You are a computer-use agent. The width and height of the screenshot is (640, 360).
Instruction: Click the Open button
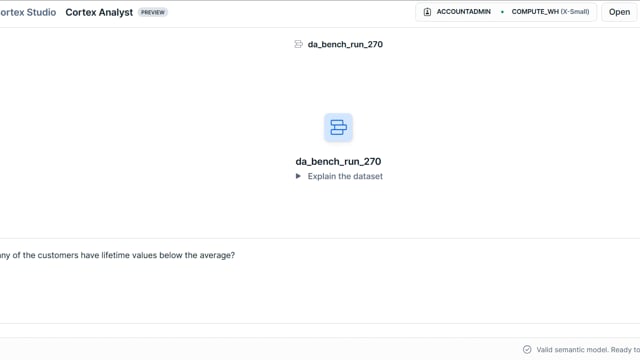(x=619, y=12)
